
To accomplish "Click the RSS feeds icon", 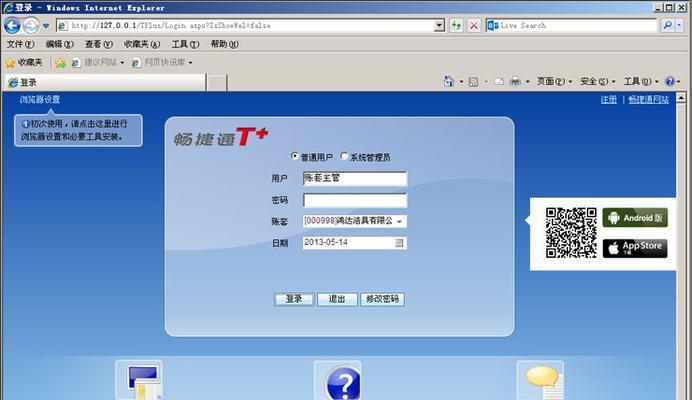I will click(473, 82).
